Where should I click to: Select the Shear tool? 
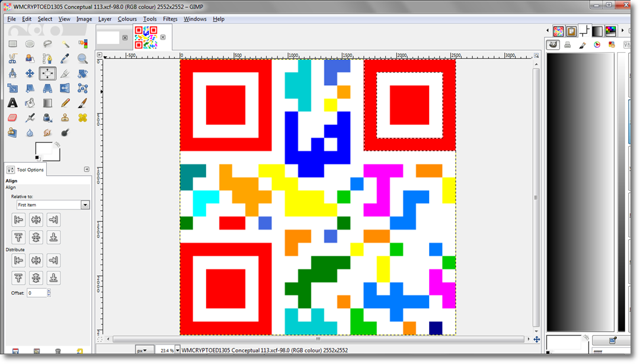[30, 88]
